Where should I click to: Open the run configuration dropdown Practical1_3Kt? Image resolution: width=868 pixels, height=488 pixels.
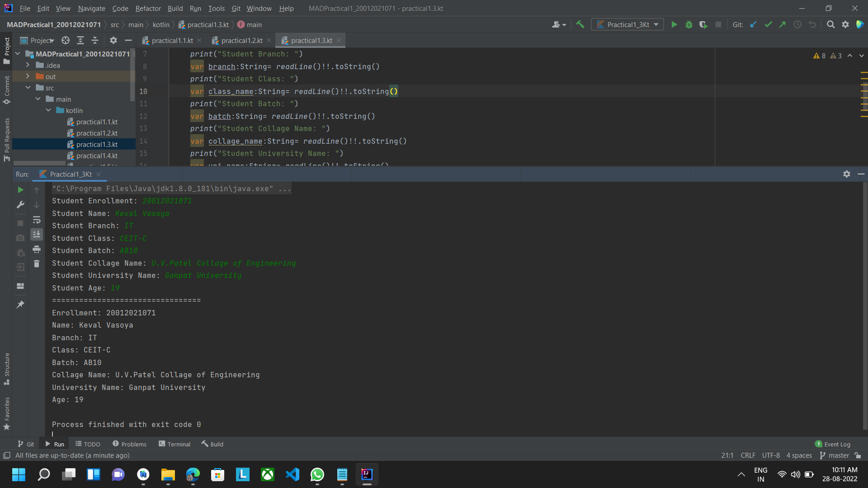(x=627, y=24)
